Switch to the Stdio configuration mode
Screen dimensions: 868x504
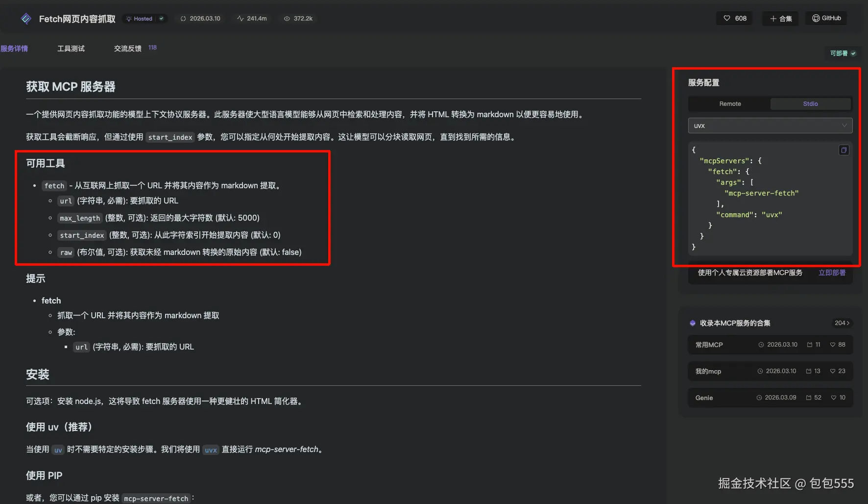[810, 103]
